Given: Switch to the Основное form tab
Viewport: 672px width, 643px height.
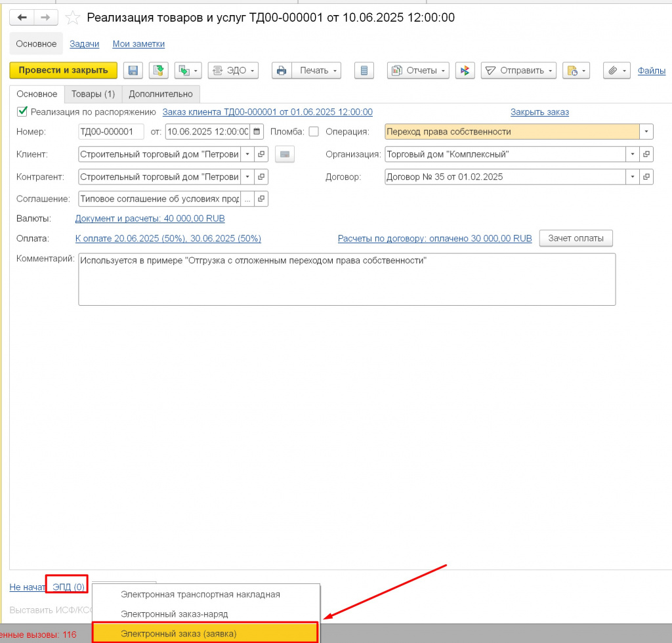Looking at the screenshot, I should [37, 94].
